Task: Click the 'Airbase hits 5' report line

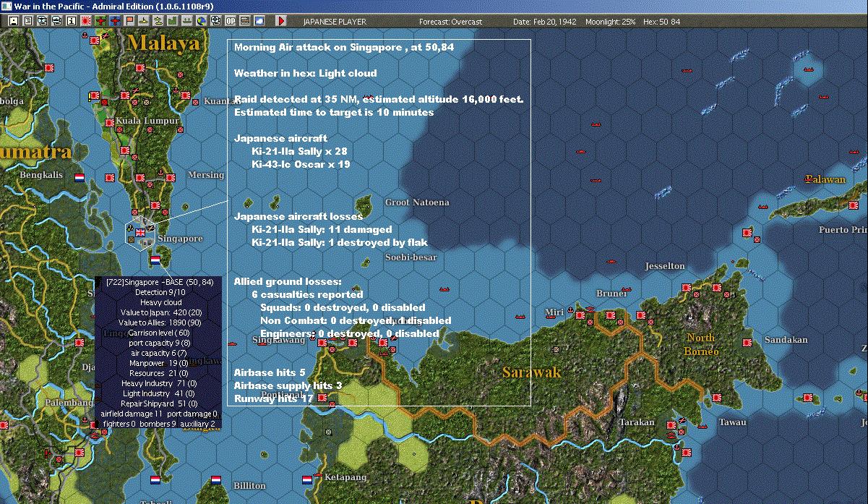Action: [x=270, y=372]
